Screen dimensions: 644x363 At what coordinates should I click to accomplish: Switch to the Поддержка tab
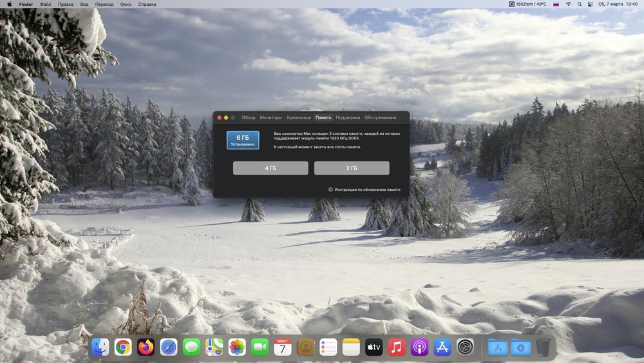(348, 117)
